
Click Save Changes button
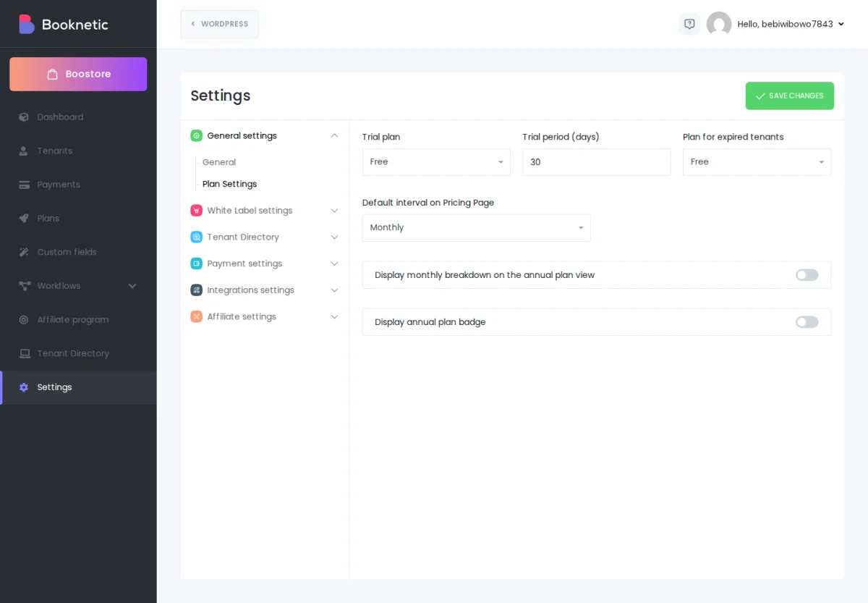pos(790,96)
